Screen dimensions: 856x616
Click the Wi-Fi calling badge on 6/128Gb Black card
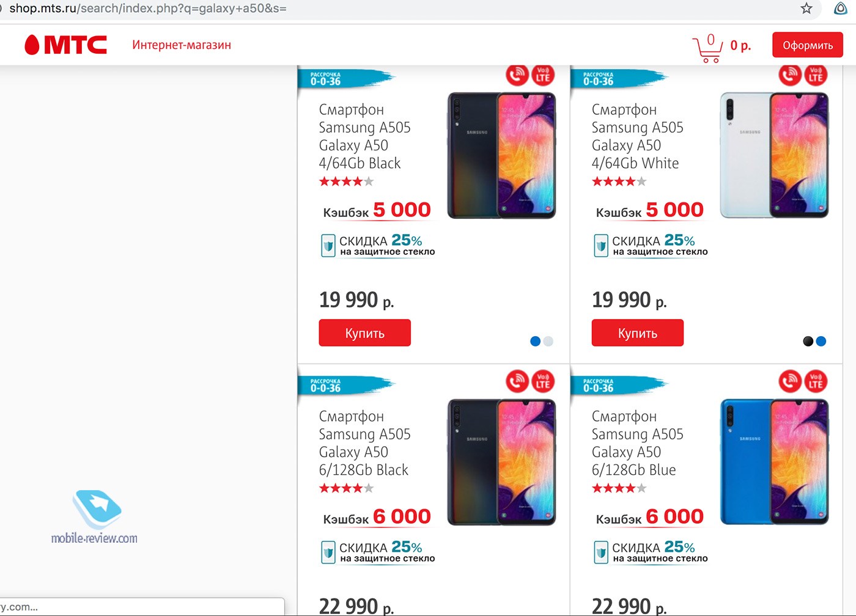point(517,381)
